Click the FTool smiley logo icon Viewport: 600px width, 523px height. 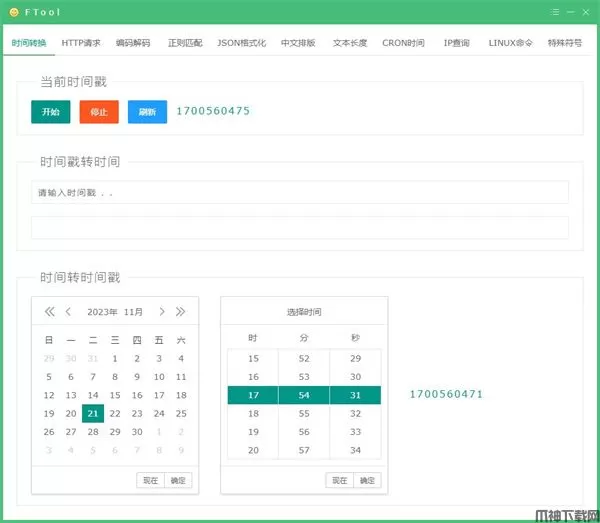12,11
